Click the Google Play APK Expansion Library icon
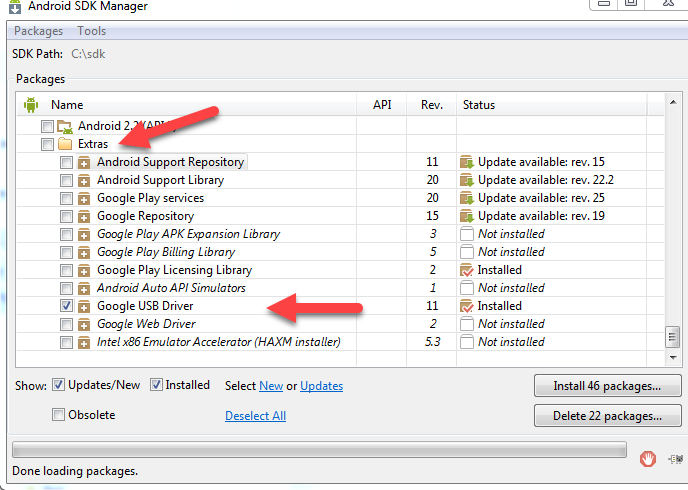This screenshot has height=490, width=688. point(84,235)
